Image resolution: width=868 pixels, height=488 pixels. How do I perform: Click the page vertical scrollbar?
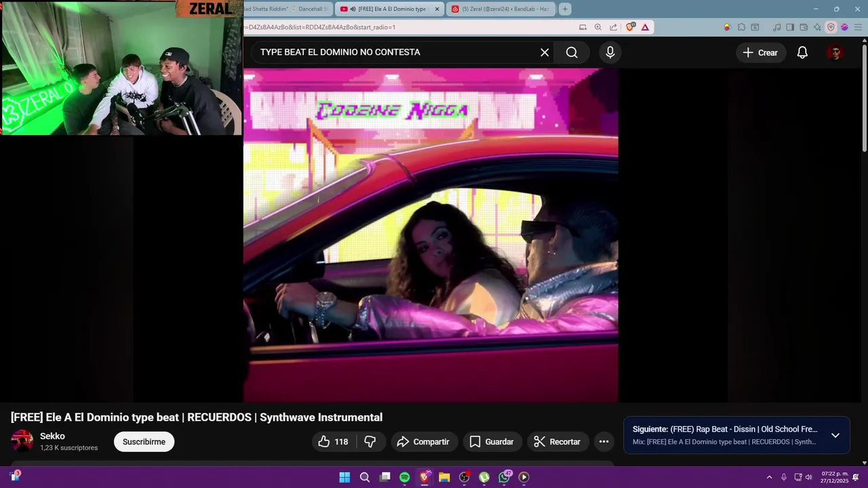click(x=864, y=98)
